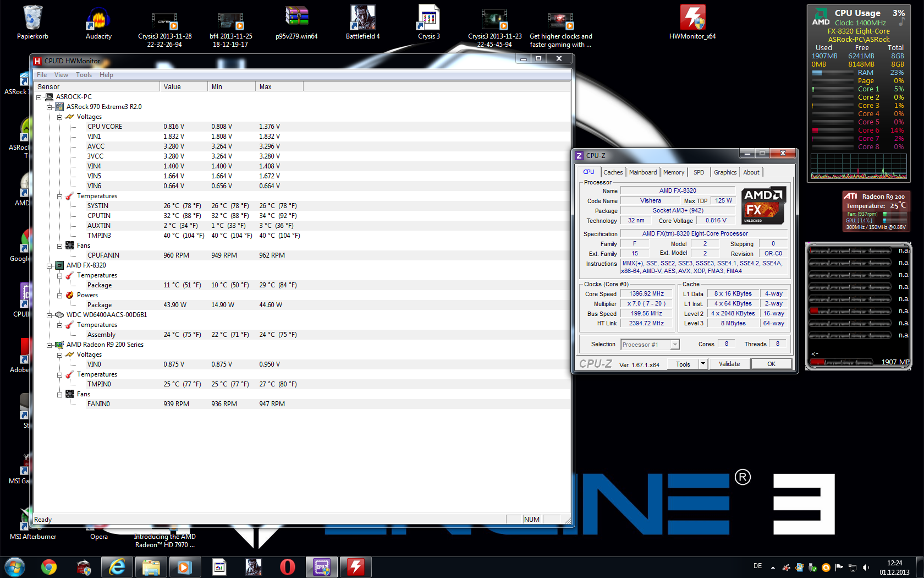This screenshot has width=924, height=578.
Task: Select the 'Introducing the AMD Radeon' desktop icon
Action: [x=164, y=541]
